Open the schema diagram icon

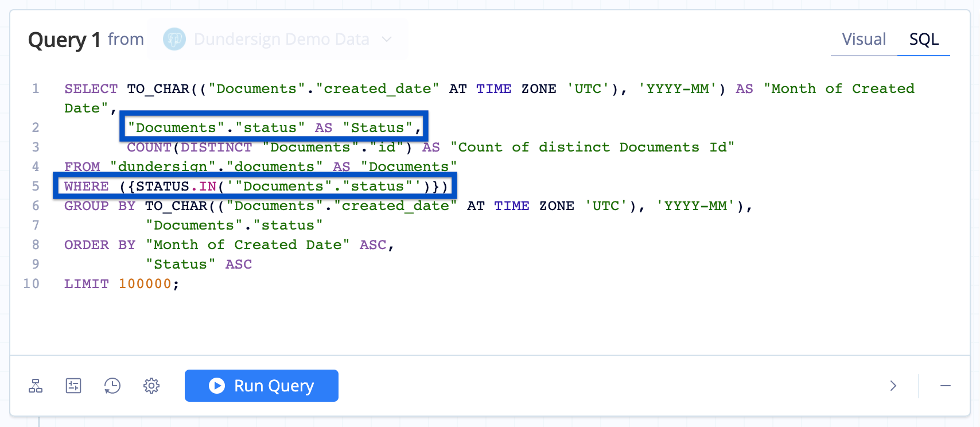(36, 386)
